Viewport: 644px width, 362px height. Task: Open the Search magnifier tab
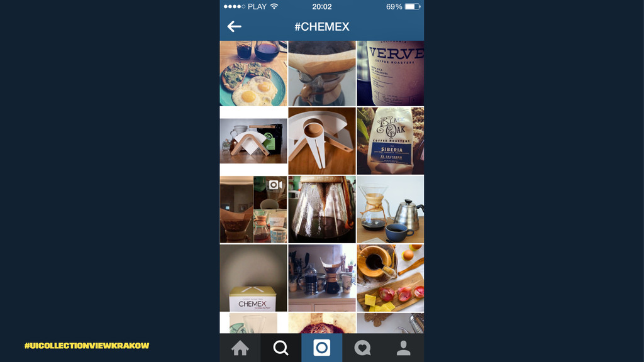[281, 348]
